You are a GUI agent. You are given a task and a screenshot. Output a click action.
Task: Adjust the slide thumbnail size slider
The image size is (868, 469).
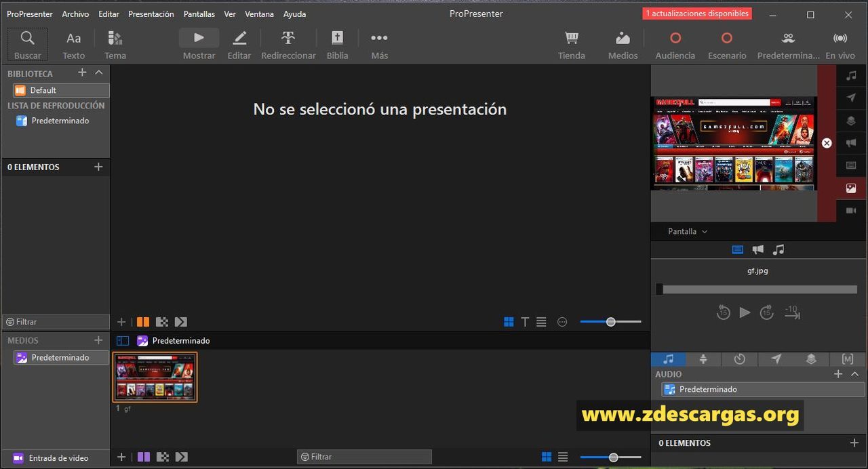tap(610, 322)
